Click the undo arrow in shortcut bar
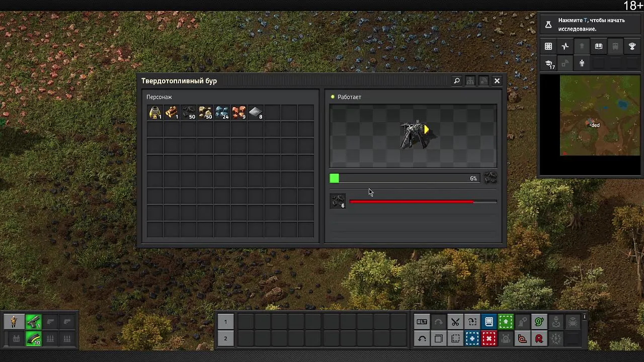 pyautogui.click(x=422, y=339)
